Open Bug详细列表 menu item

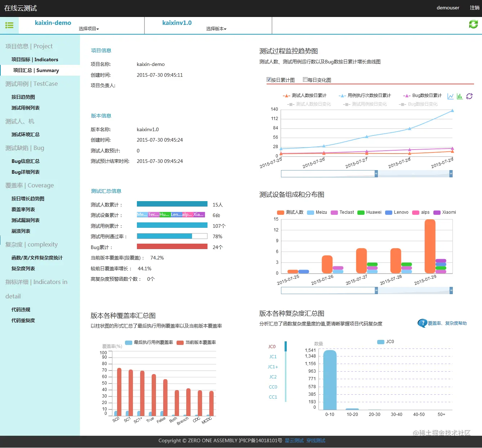(26, 172)
